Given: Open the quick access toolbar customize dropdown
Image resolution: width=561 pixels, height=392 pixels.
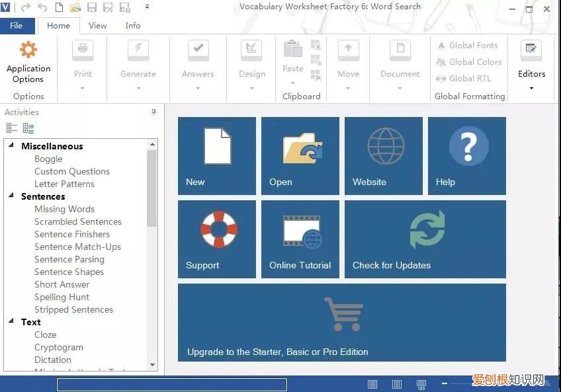Looking at the screenshot, I should coord(147,7).
